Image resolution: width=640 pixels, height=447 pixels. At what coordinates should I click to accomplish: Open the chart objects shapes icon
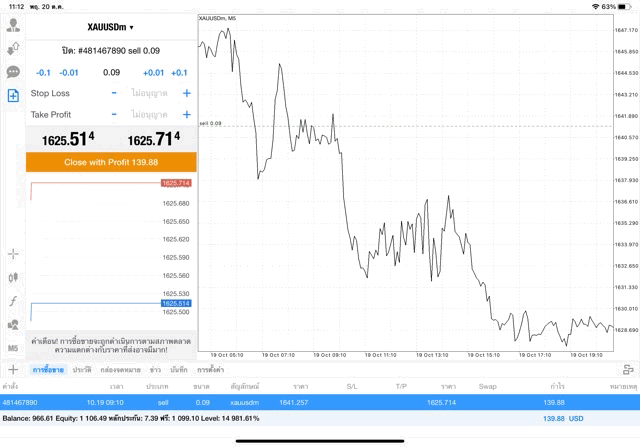click(13, 325)
